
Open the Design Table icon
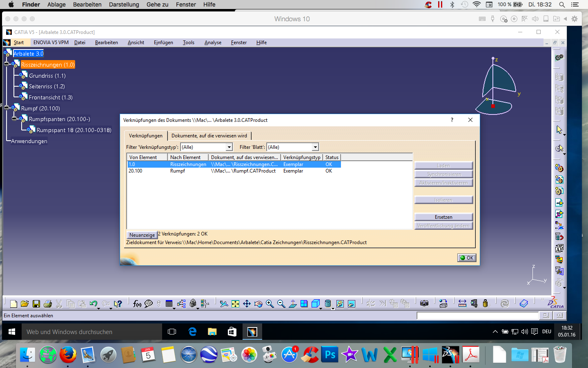click(169, 303)
